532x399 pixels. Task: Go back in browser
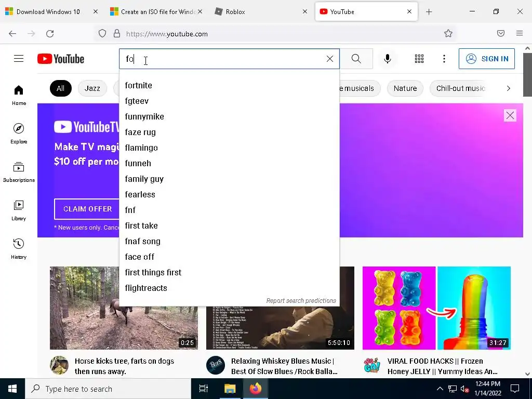(12, 34)
